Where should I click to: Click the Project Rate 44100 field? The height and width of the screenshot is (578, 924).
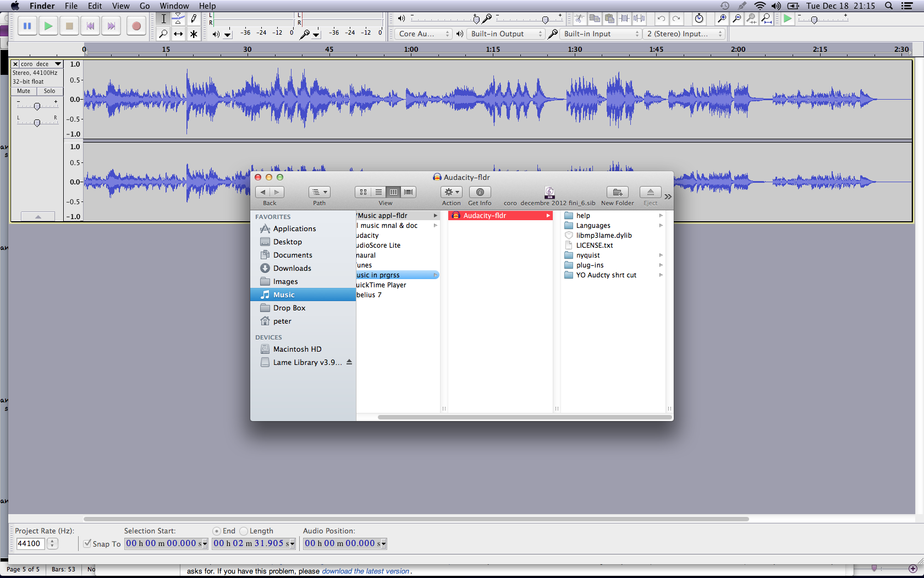[29, 544]
